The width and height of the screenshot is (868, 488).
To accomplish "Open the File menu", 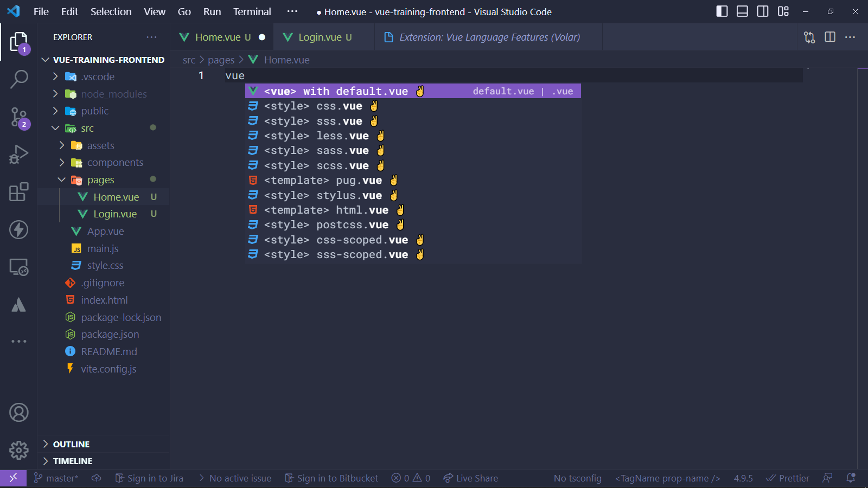I will pos(41,11).
